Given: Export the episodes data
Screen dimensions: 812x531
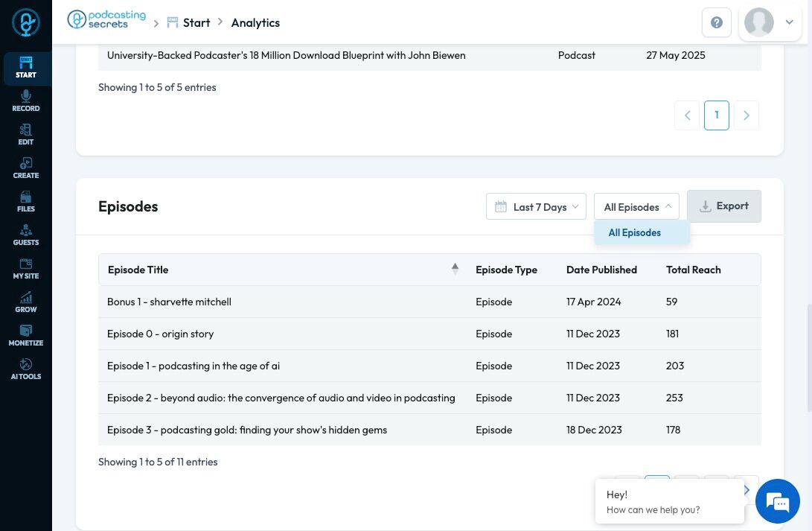Looking at the screenshot, I should coord(723,206).
